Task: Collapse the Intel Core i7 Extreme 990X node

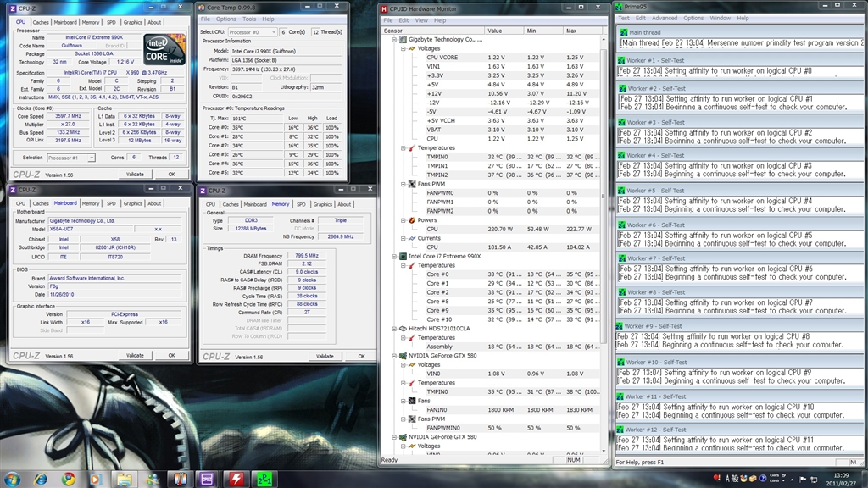Action: (x=394, y=255)
